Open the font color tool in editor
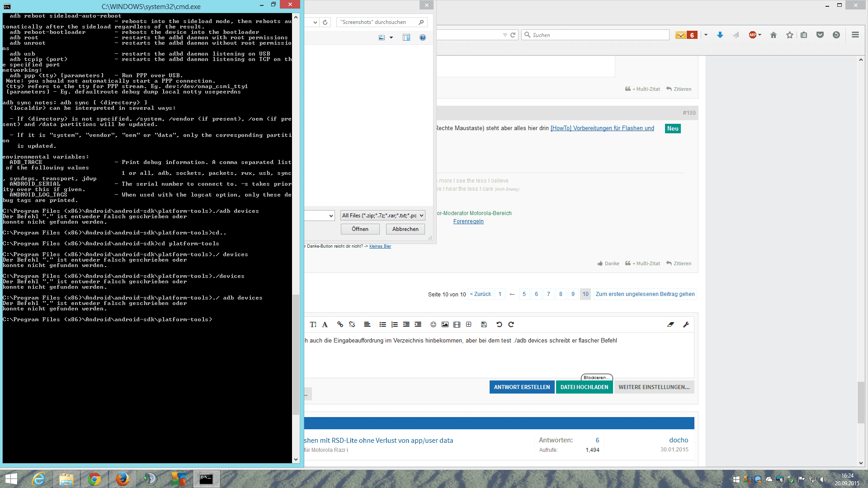This screenshot has height=488, width=868. point(325,324)
